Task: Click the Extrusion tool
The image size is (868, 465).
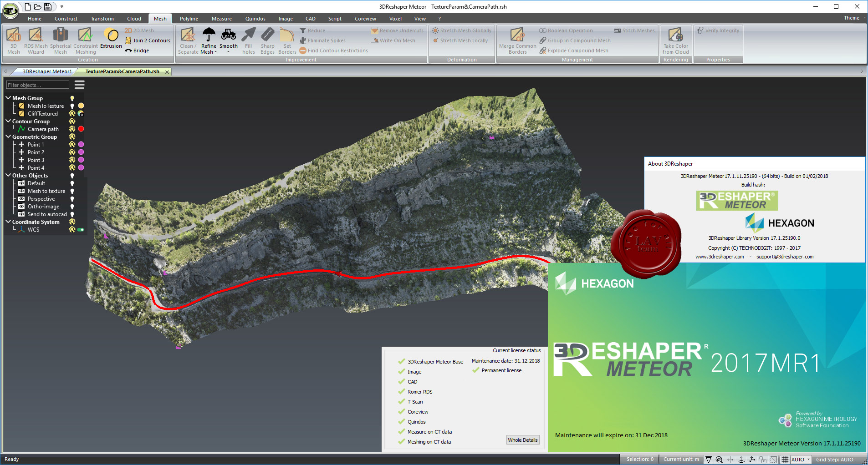Action: click(x=111, y=38)
